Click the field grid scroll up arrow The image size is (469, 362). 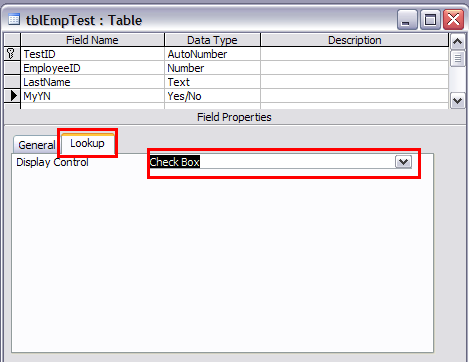(x=457, y=42)
